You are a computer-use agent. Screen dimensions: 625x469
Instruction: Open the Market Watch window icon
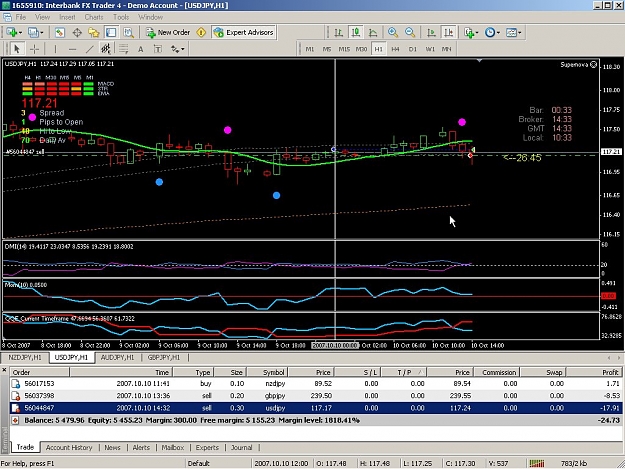[59, 33]
